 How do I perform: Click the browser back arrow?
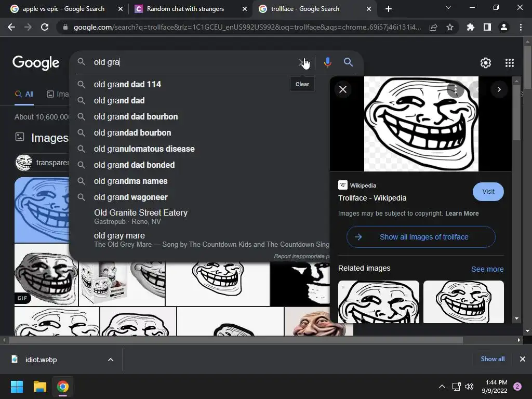(x=11, y=27)
